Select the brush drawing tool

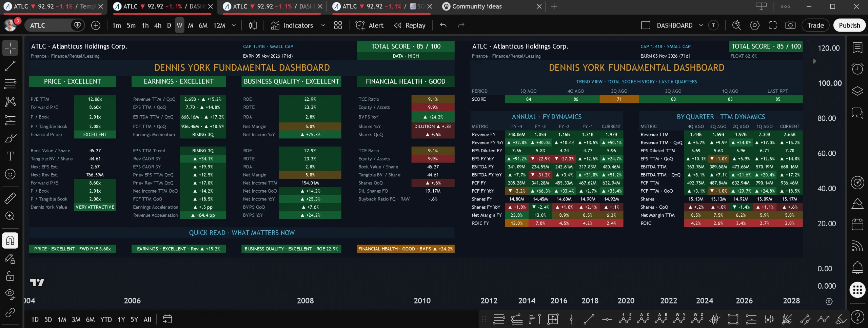10,138
